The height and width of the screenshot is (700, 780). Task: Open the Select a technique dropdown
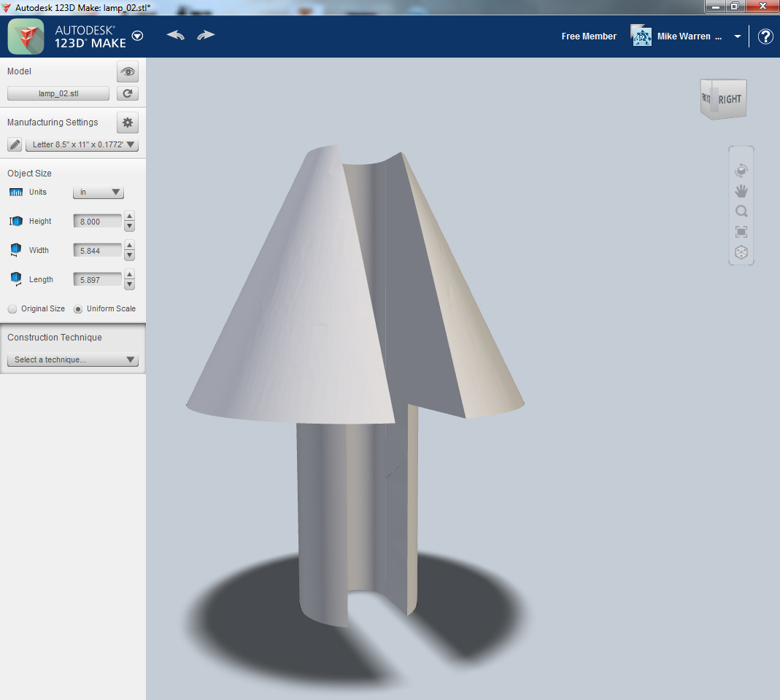[x=72, y=359]
